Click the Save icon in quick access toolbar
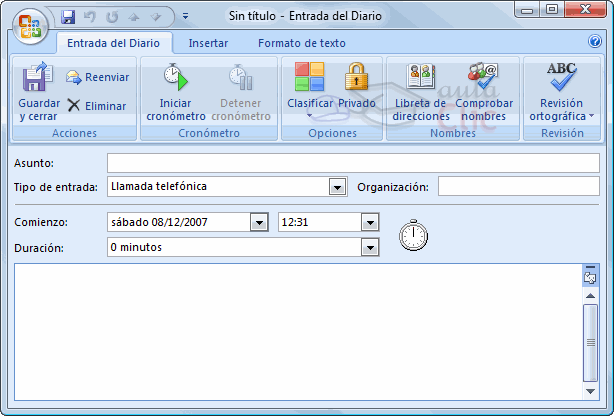The image size is (614, 416). 68,17
